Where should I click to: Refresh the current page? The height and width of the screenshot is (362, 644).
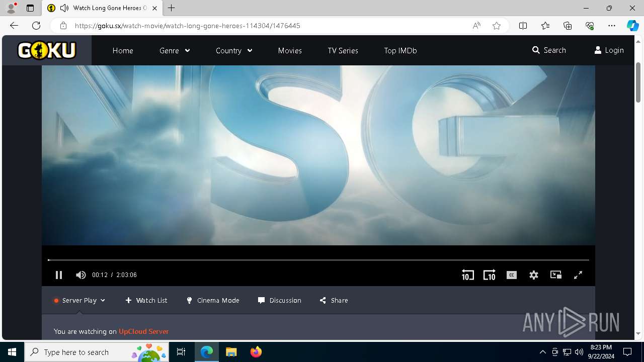36,26
